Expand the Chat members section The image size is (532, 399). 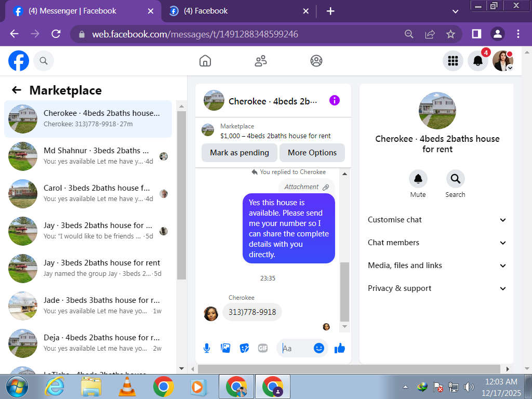(x=437, y=243)
